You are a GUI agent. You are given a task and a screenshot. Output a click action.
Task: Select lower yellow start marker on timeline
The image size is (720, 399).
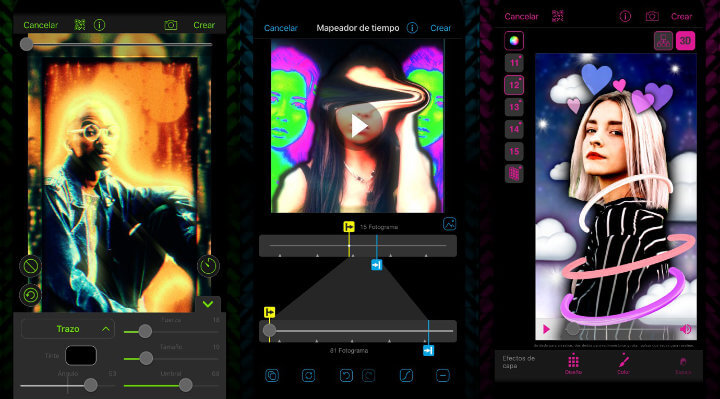coord(270,313)
